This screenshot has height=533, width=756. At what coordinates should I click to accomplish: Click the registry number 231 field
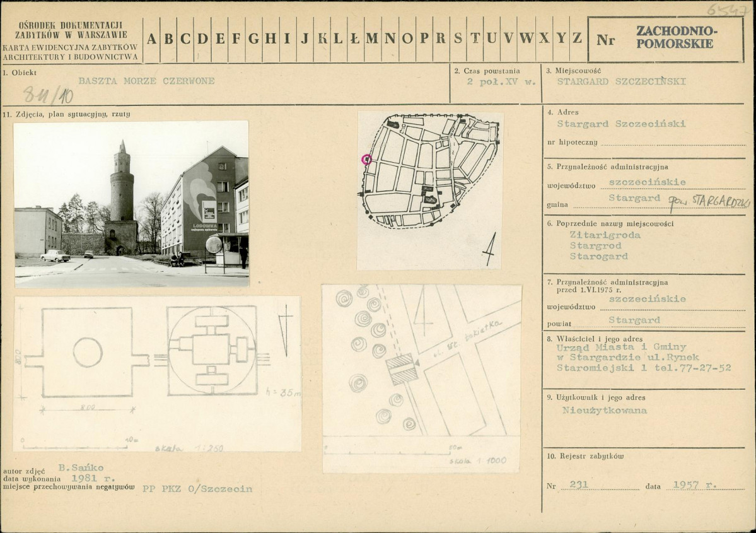(579, 485)
